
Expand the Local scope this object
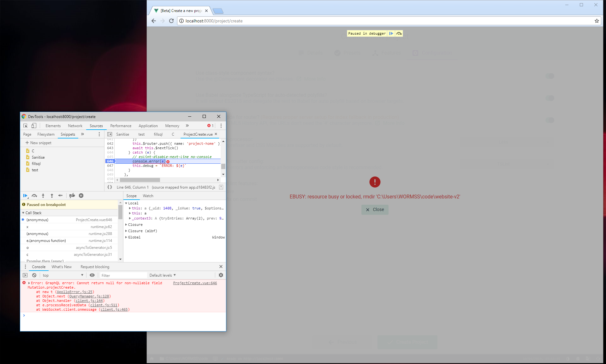[130, 208]
